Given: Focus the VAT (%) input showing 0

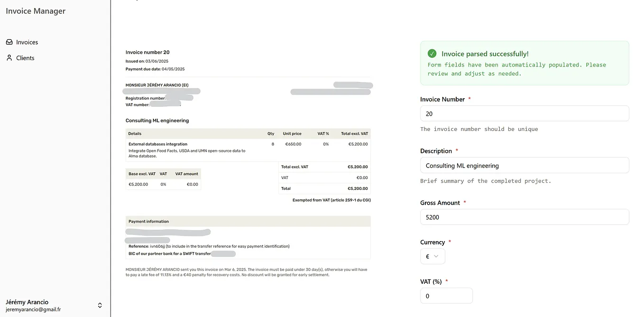Looking at the screenshot, I should click(446, 295).
